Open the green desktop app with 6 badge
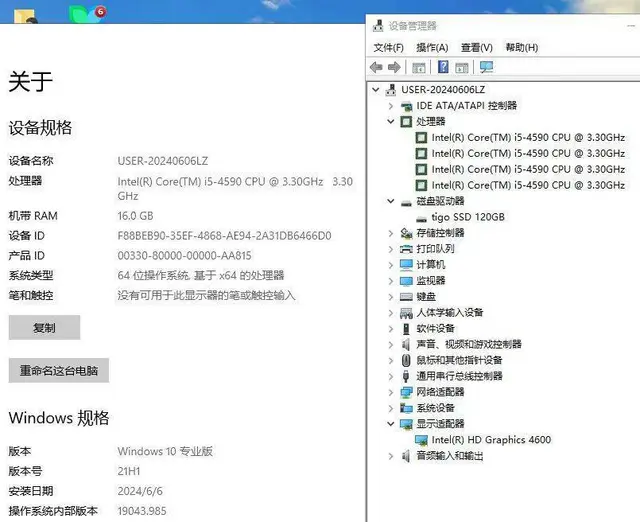The width and height of the screenshot is (640, 522). [87, 14]
